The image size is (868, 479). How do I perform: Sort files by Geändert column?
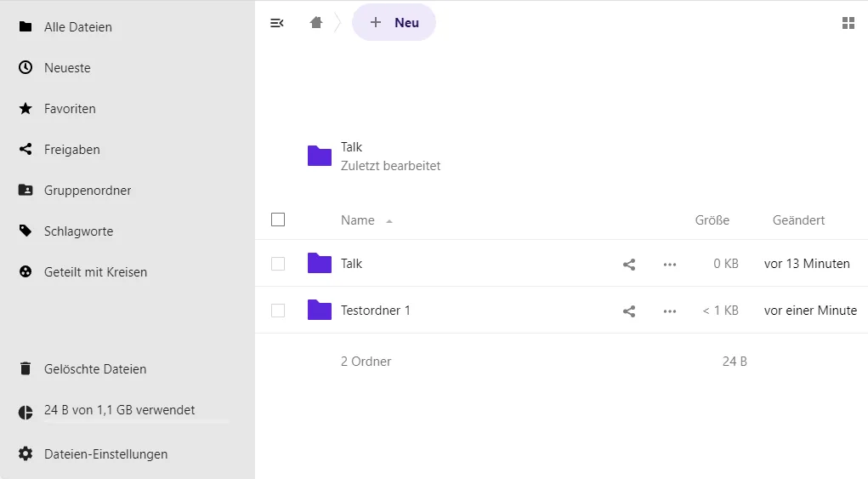(798, 220)
